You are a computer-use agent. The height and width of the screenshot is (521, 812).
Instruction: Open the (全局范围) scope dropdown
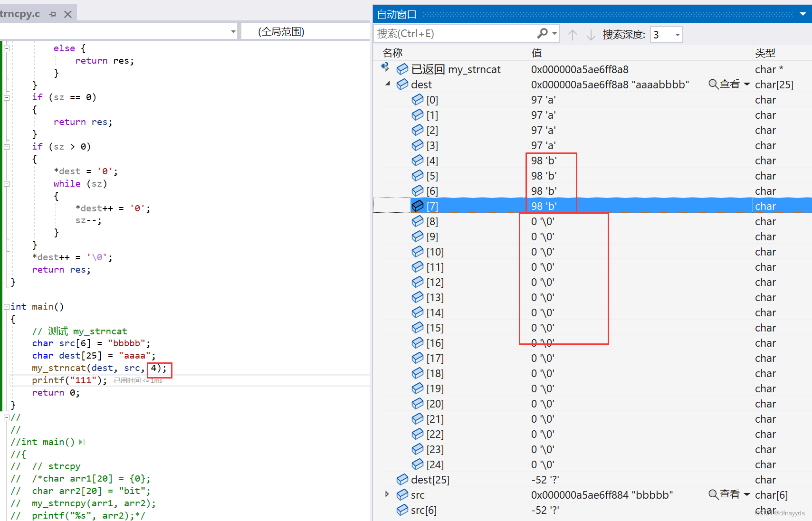pyautogui.click(x=306, y=32)
